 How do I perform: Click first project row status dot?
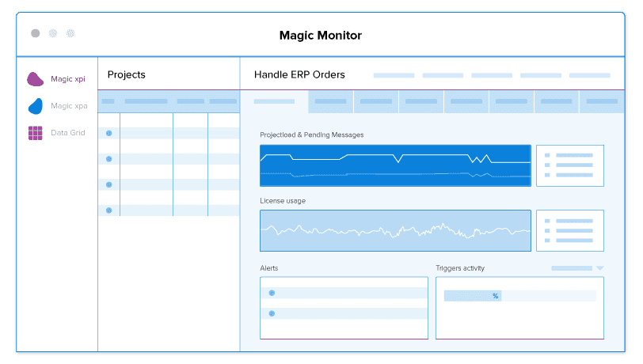pyautogui.click(x=108, y=133)
